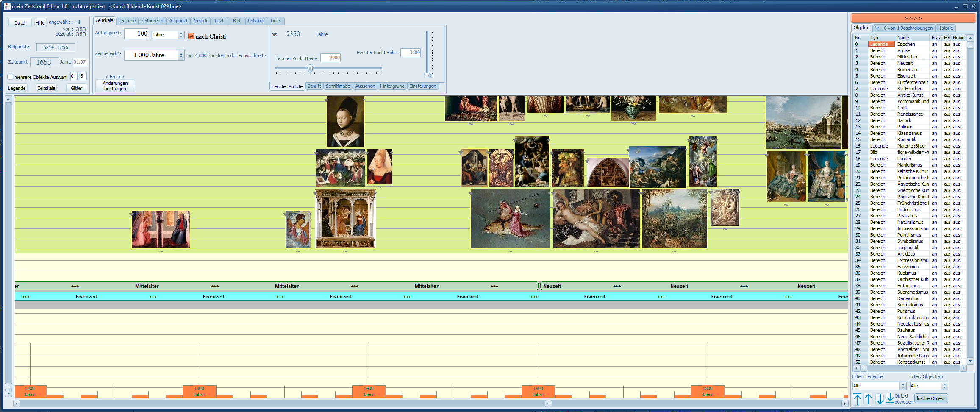
Task: Open the Hintergrund sub-tab
Action: [x=392, y=86]
